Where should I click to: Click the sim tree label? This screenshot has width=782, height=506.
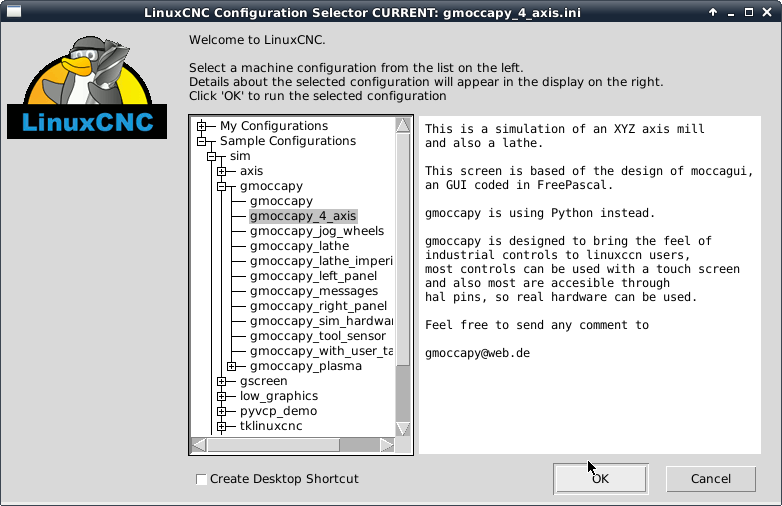click(240, 156)
